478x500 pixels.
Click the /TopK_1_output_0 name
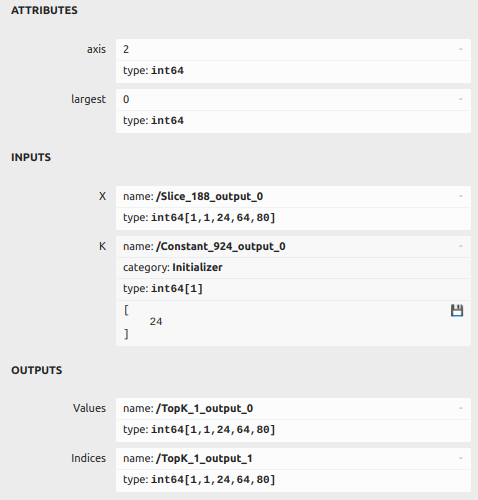click(205, 408)
